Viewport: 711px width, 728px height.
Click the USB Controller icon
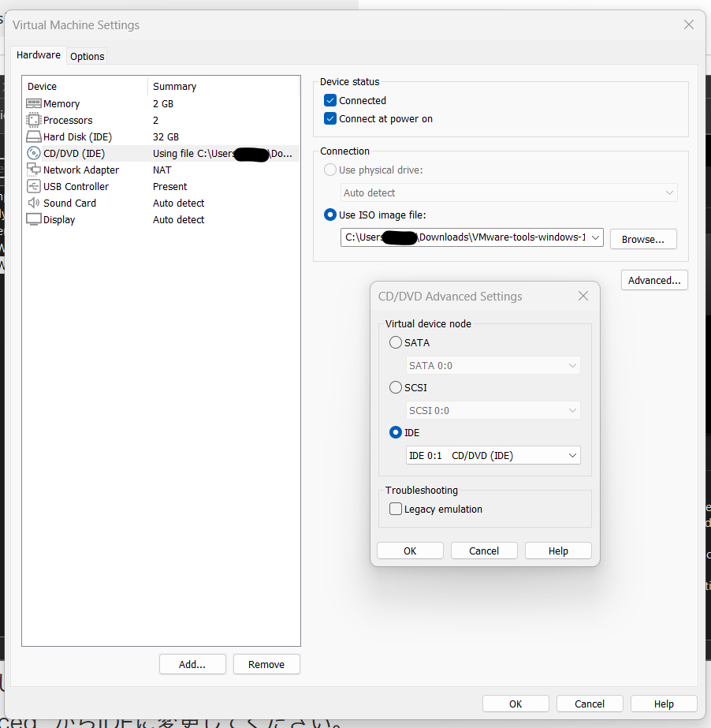coord(34,186)
